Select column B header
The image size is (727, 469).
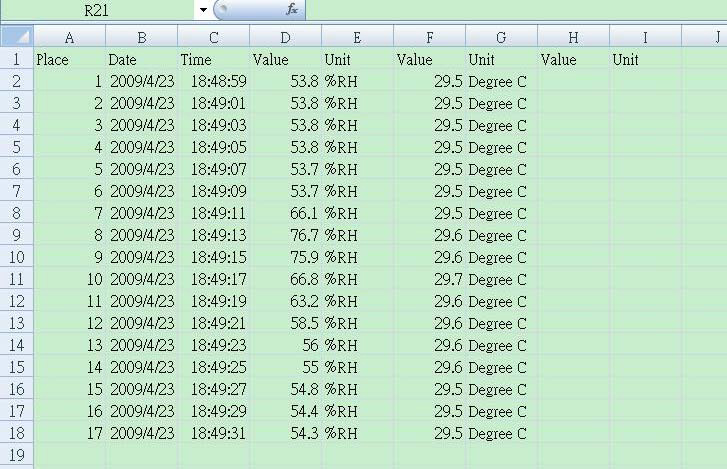142,37
